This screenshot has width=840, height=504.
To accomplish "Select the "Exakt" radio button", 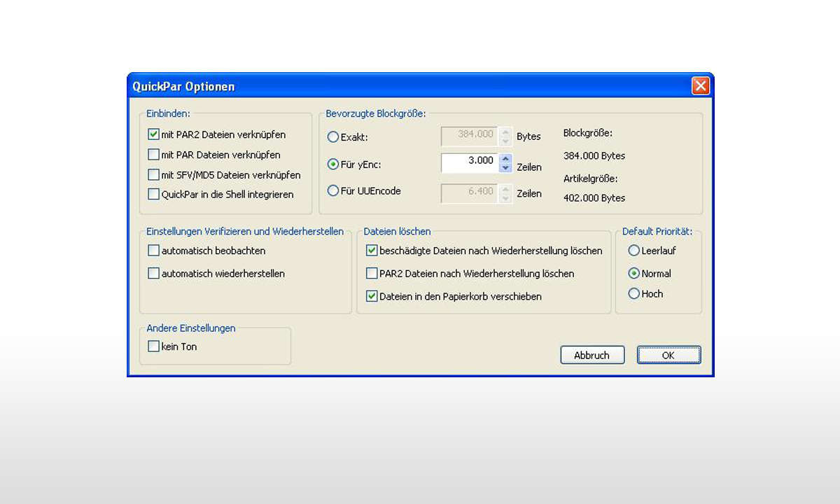I will (333, 137).
